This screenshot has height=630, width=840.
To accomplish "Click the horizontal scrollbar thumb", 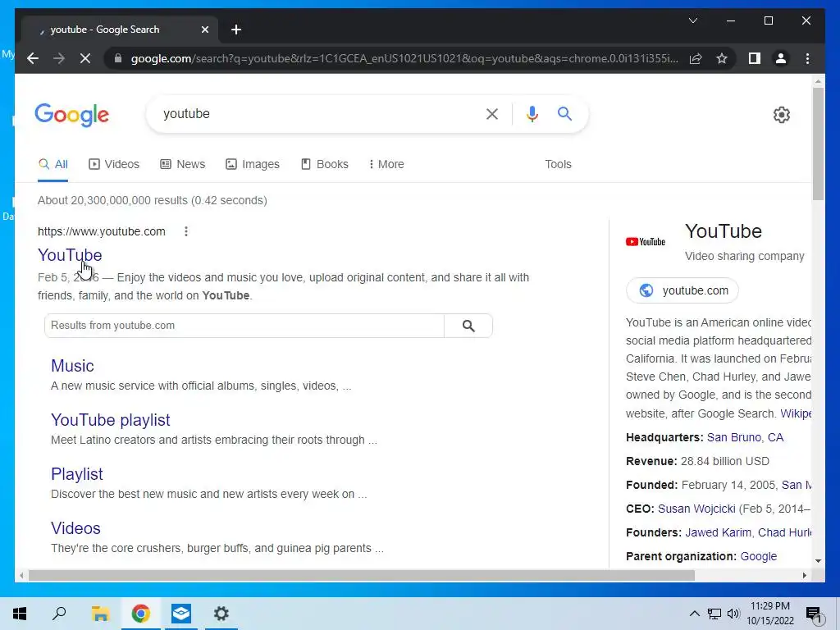I will (x=362, y=575).
